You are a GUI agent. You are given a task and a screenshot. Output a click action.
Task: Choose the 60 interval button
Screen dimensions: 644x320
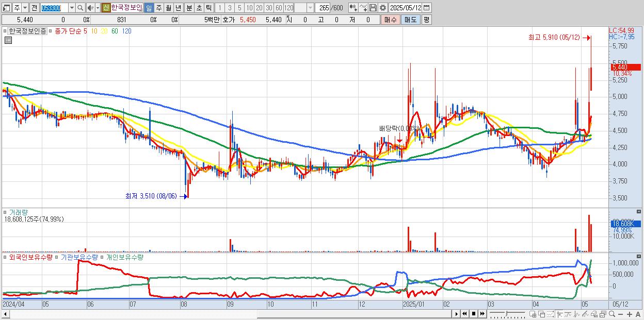pyautogui.click(x=279, y=8)
